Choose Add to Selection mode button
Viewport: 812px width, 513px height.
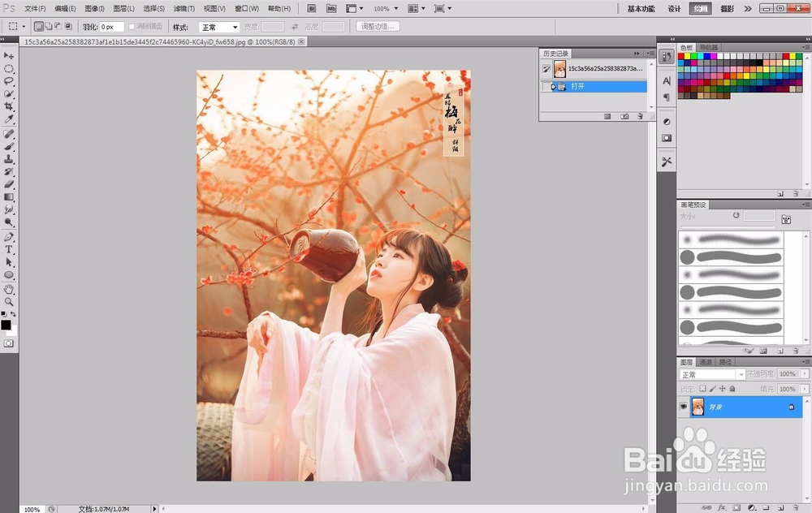coord(48,27)
